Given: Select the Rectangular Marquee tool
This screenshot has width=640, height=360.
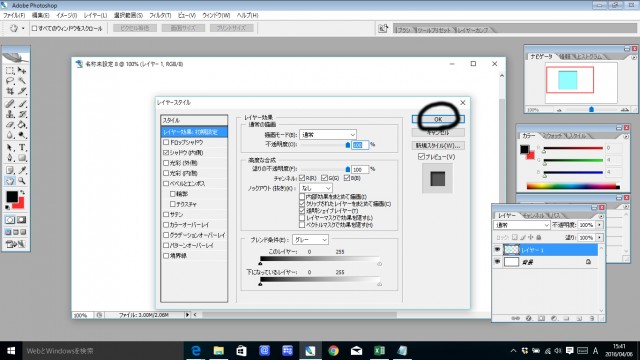Looking at the screenshot, I should point(10,71).
